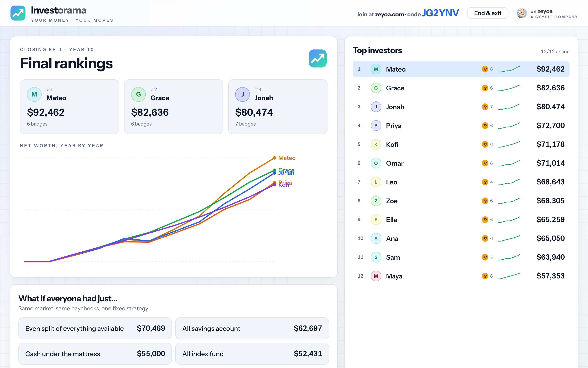Click Kofi's net worth $71,178
The width and height of the screenshot is (588, 368).
(x=550, y=144)
